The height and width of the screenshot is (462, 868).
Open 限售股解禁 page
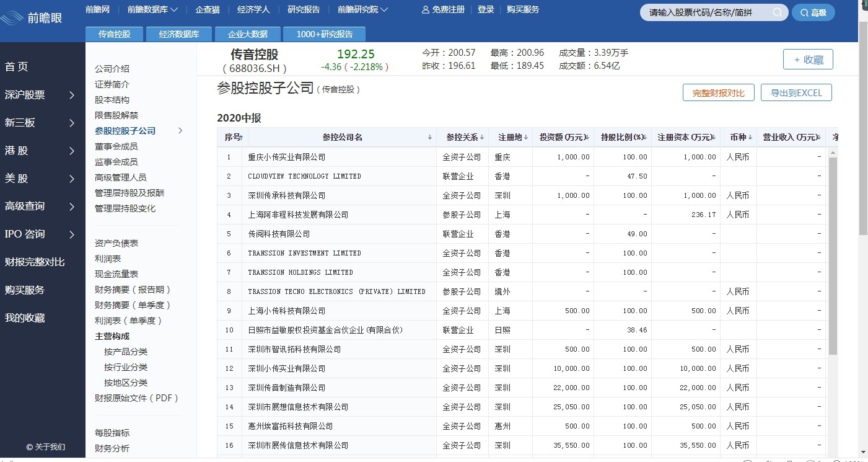click(x=116, y=115)
